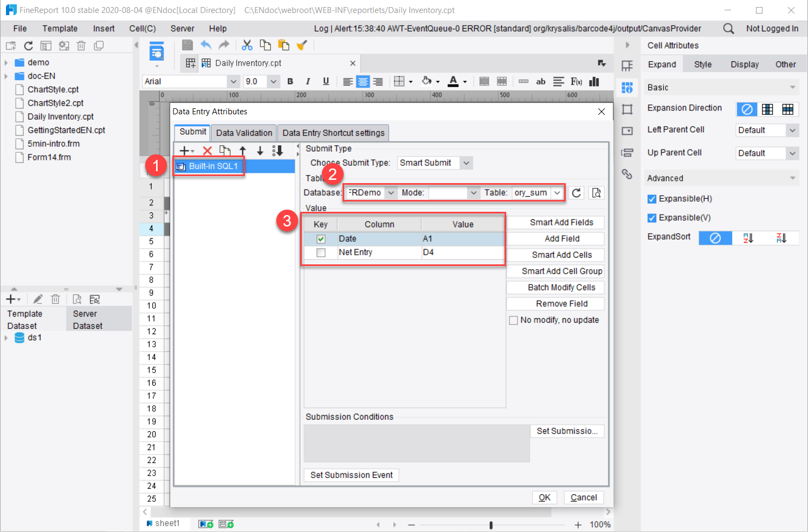This screenshot has width=808, height=532.
Task: Delete Built-in SQL1 using the red X icon
Action: tap(208, 151)
